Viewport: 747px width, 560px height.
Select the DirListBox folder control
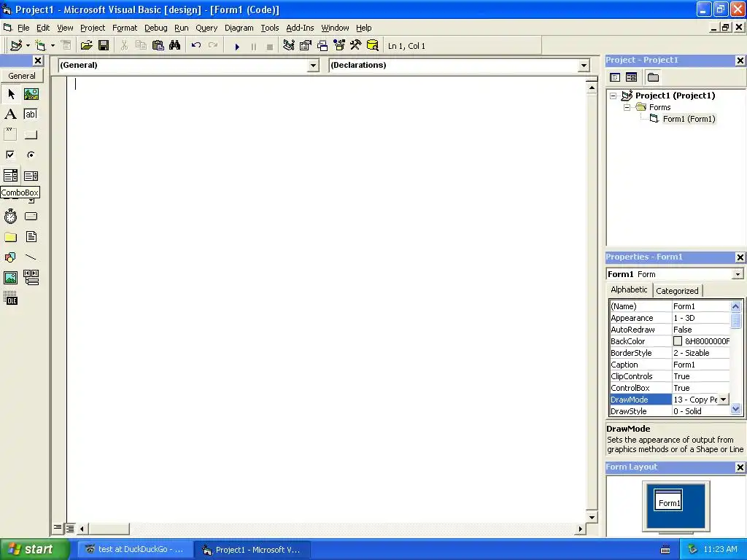pyautogui.click(x=10, y=237)
